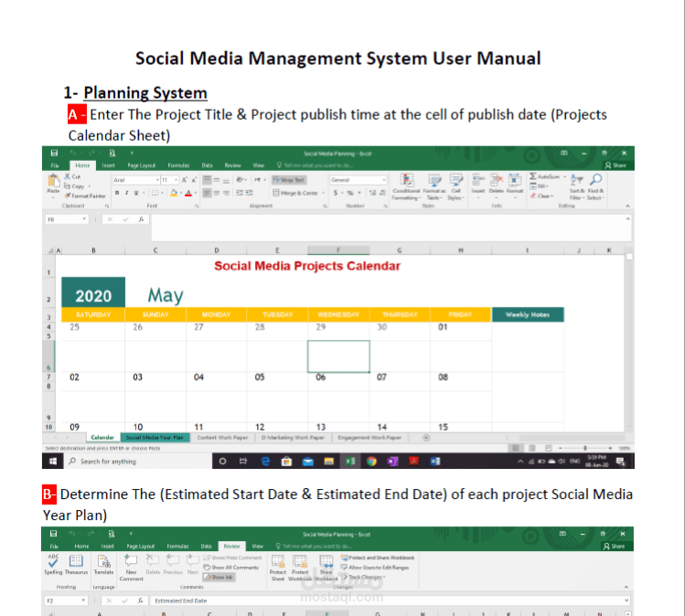The width and height of the screenshot is (685, 616).
Task: Click the Find & Select magnifier
Action: click(x=596, y=179)
